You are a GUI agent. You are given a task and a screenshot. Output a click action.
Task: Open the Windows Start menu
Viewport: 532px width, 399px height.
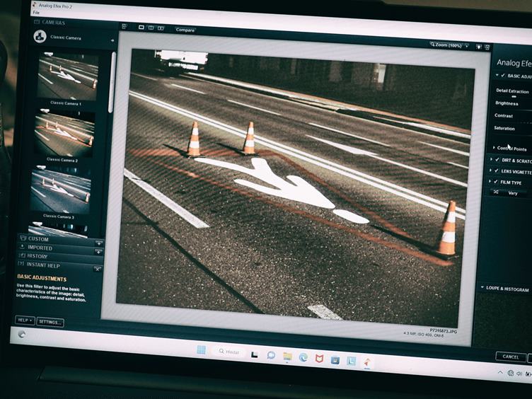201,349
